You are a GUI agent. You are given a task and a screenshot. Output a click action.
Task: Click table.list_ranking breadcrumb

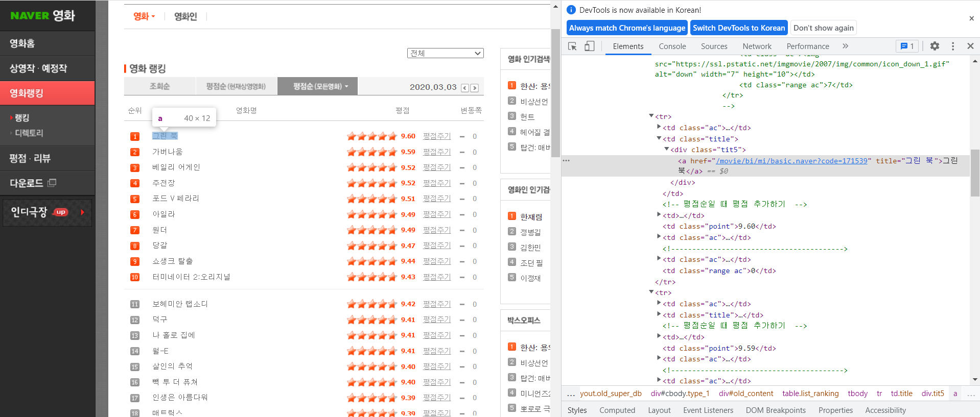click(810, 394)
